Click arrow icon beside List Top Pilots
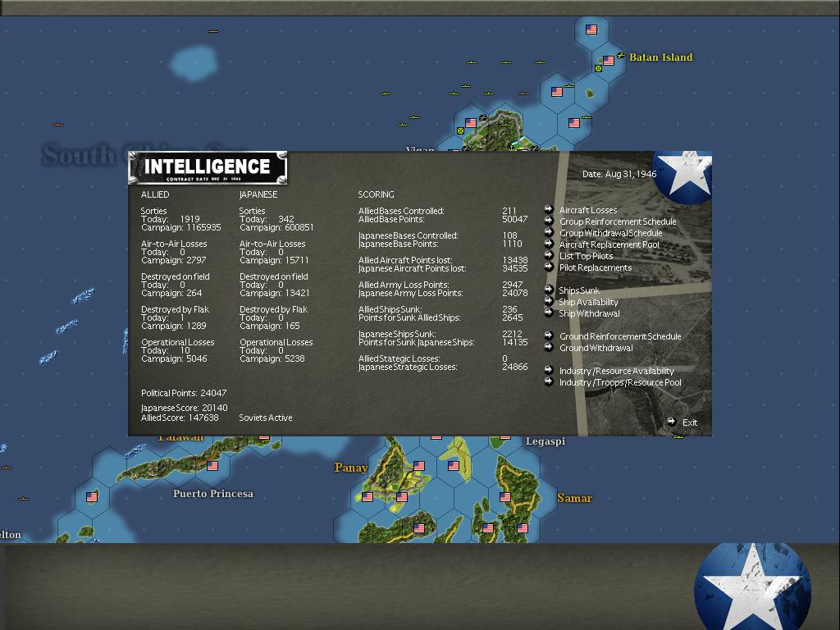The image size is (840, 630). point(549,255)
